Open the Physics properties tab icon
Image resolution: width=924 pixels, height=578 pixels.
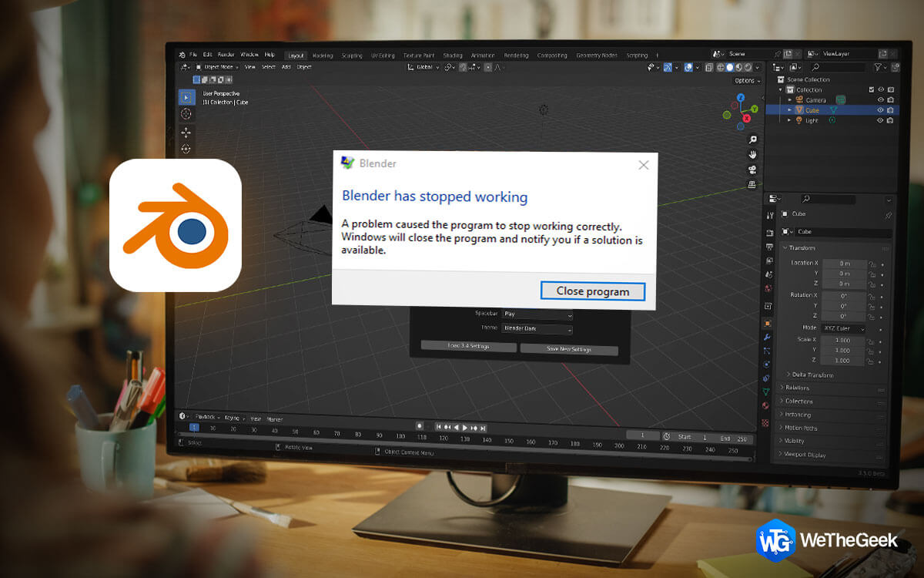[x=766, y=365]
